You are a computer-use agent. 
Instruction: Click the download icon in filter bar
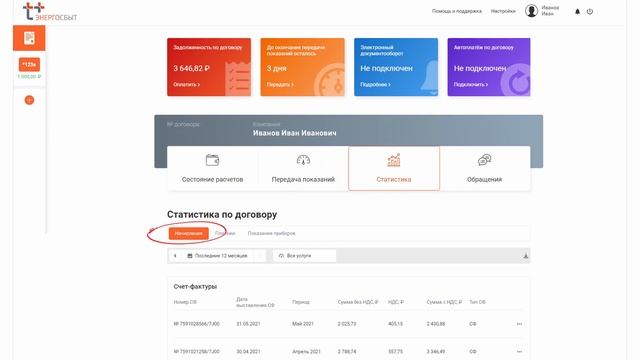(x=525, y=256)
